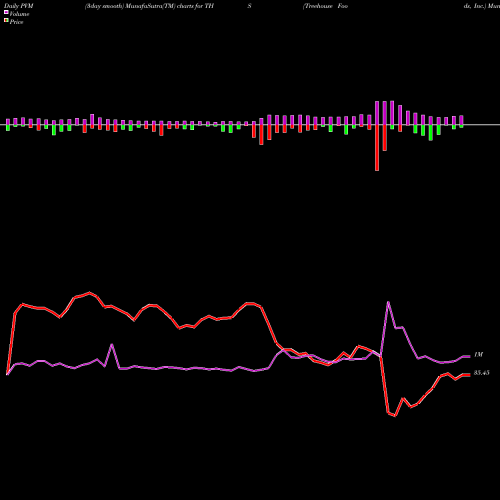Click the purple Volume legend swatch
Screen dimensions: 500x500
click(x=6, y=12)
